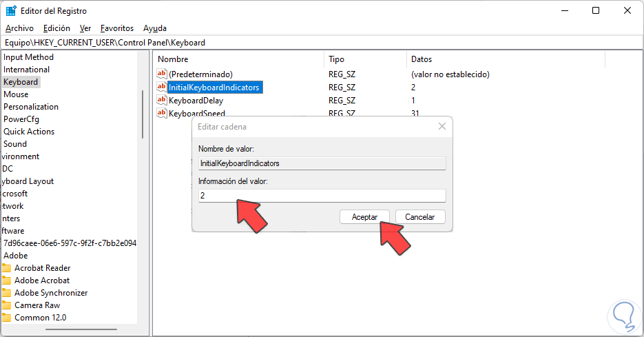
Task: Click REG_SZ type of KeyboardDelay row
Action: (x=342, y=101)
